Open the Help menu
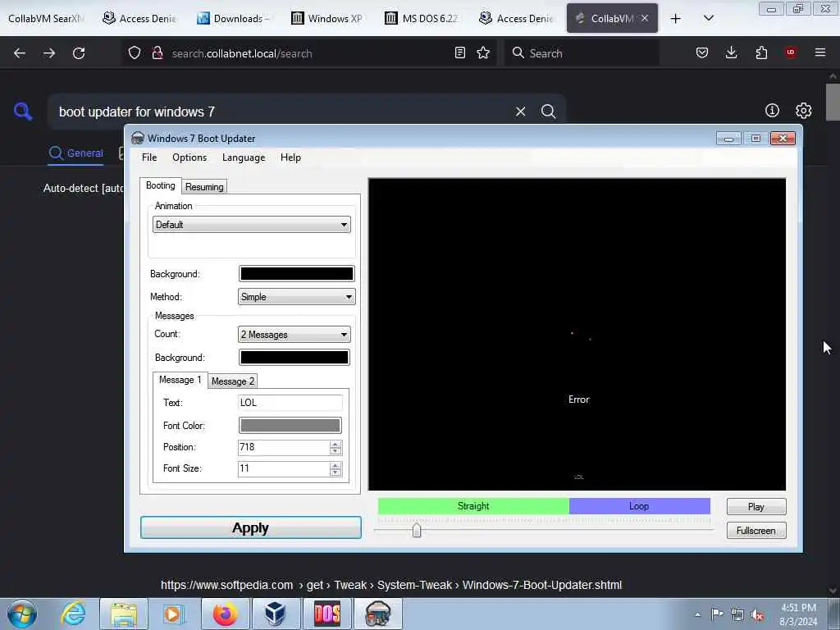The width and height of the screenshot is (840, 630). pos(290,157)
